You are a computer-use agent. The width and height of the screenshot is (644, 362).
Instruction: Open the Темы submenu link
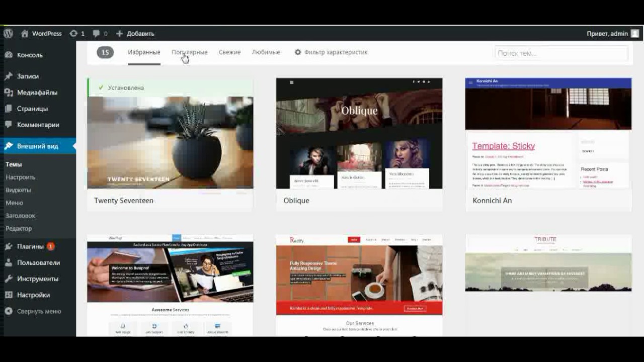coord(14,164)
